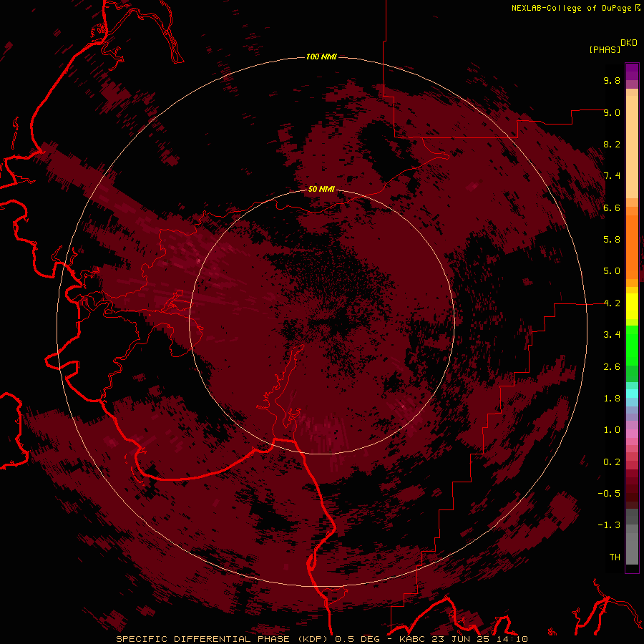The width and height of the screenshot is (644, 644).
Task: Click the 9.8 legend value
Action: click(612, 80)
